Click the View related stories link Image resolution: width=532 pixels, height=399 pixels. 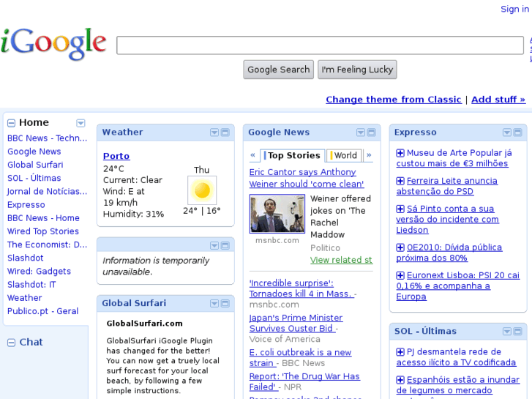click(x=341, y=260)
